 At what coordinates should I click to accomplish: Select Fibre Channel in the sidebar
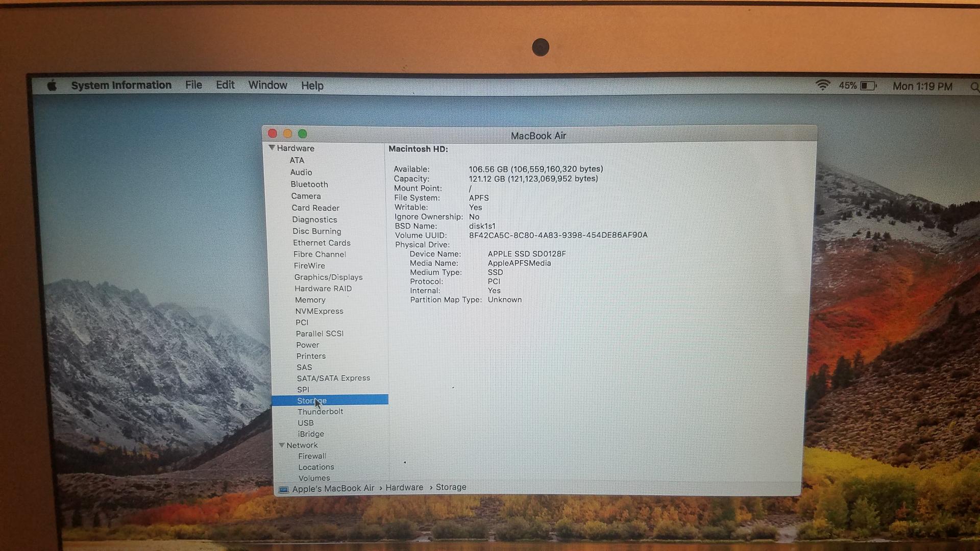click(320, 254)
